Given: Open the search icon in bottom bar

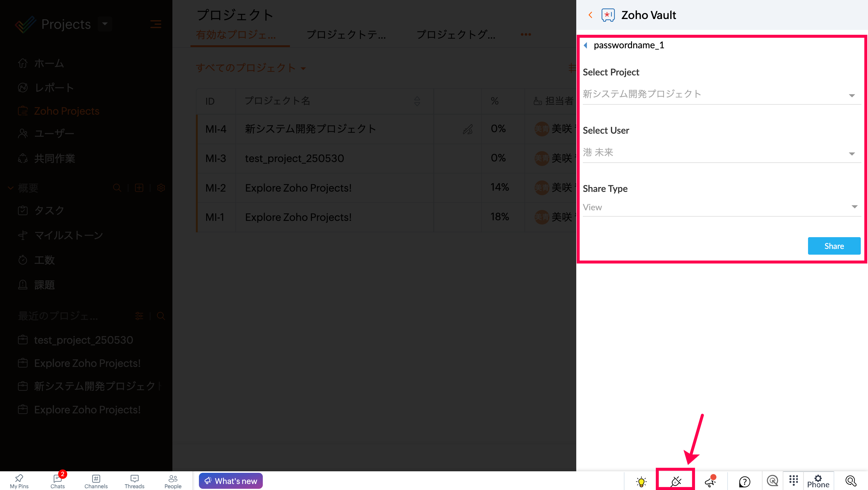Looking at the screenshot, I should click(851, 481).
